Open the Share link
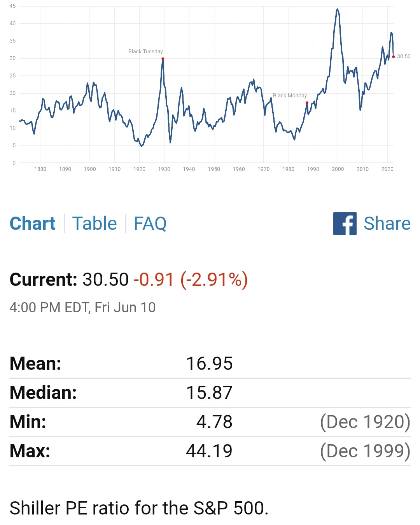 click(387, 224)
